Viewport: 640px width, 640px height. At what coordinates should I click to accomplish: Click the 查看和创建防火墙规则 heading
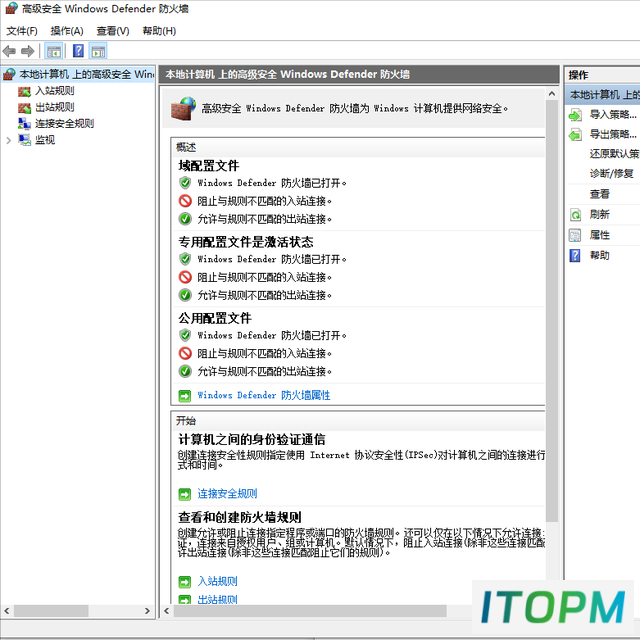tap(240, 517)
